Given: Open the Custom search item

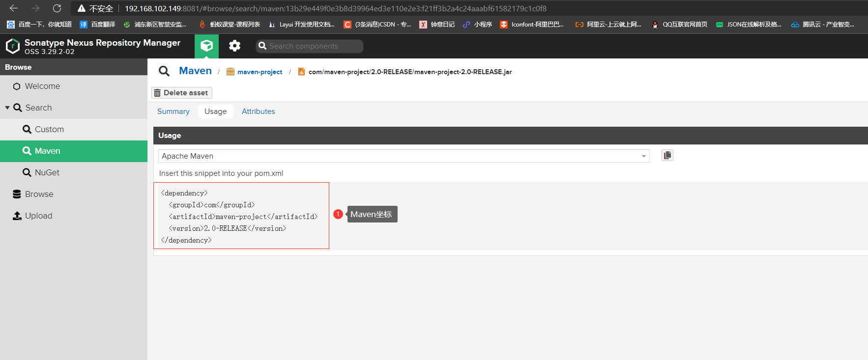Looking at the screenshot, I should click(74, 129).
